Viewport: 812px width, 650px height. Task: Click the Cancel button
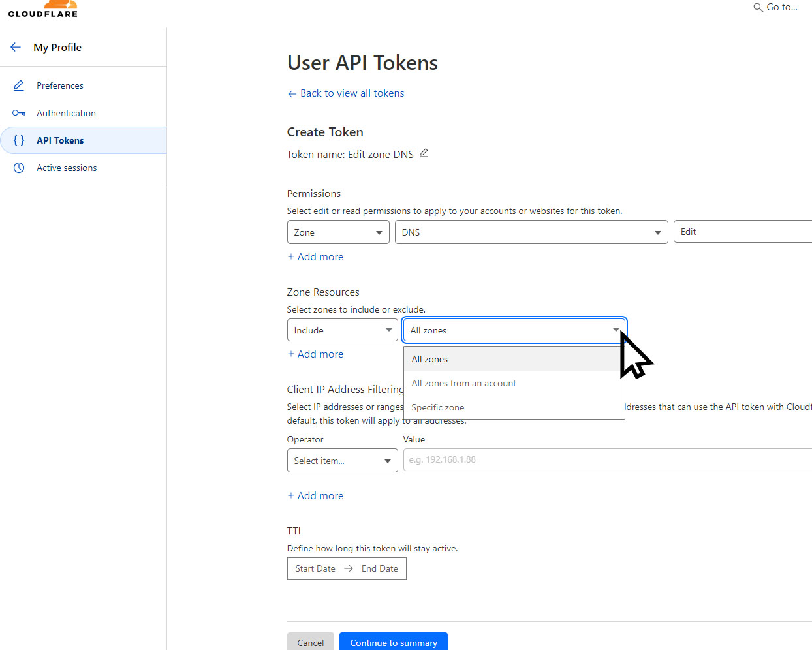click(x=311, y=642)
